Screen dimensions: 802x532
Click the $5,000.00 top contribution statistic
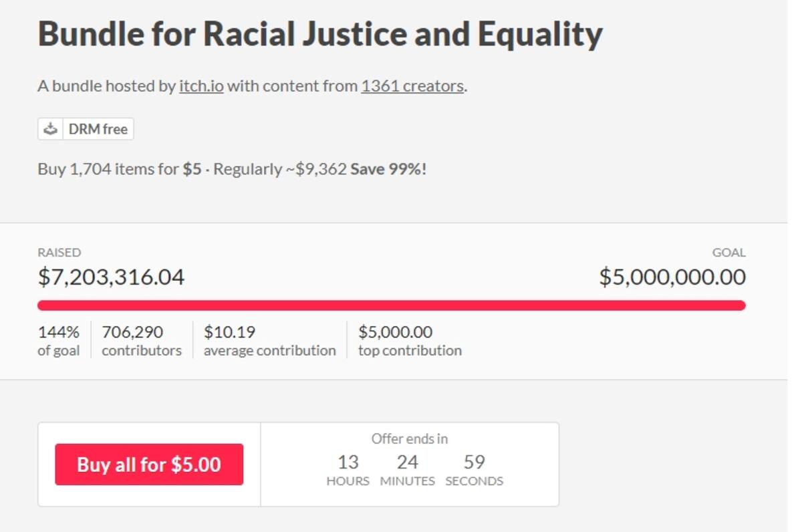pos(410,341)
